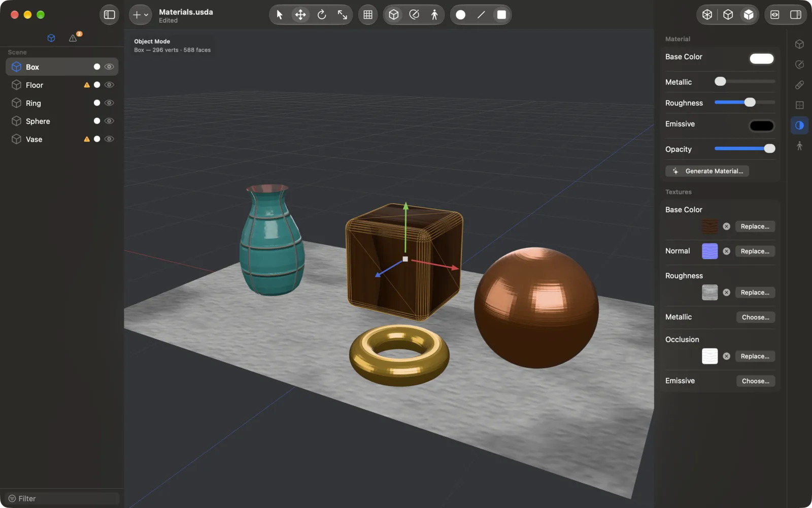Image resolution: width=812 pixels, height=508 pixels.
Task: Select the Ring item in scene list
Action: 62,103
